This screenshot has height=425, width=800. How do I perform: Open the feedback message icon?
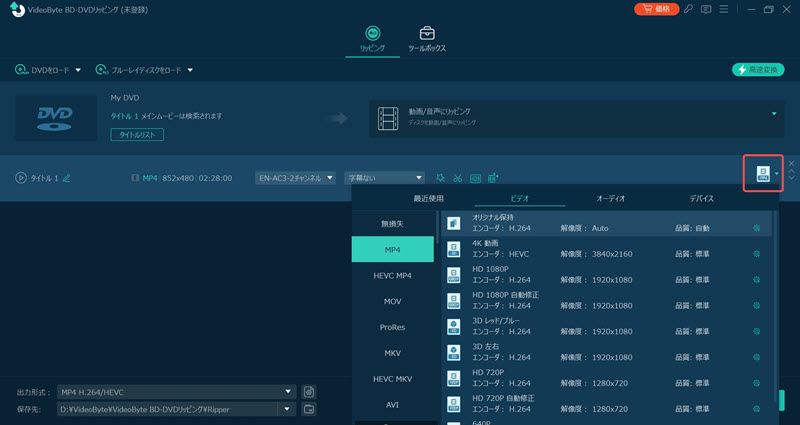707,10
